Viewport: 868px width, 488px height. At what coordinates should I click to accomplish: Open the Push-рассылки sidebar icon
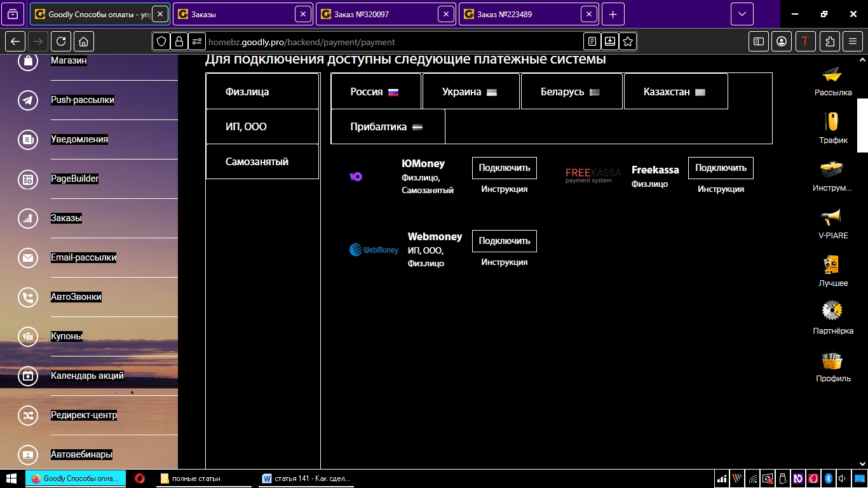point(28,100)
